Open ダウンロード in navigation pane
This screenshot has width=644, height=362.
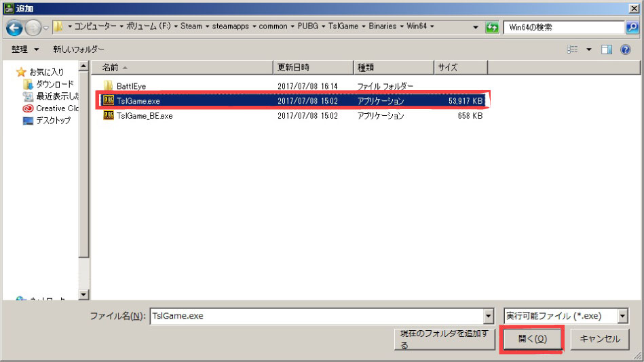tap(55, 84)
